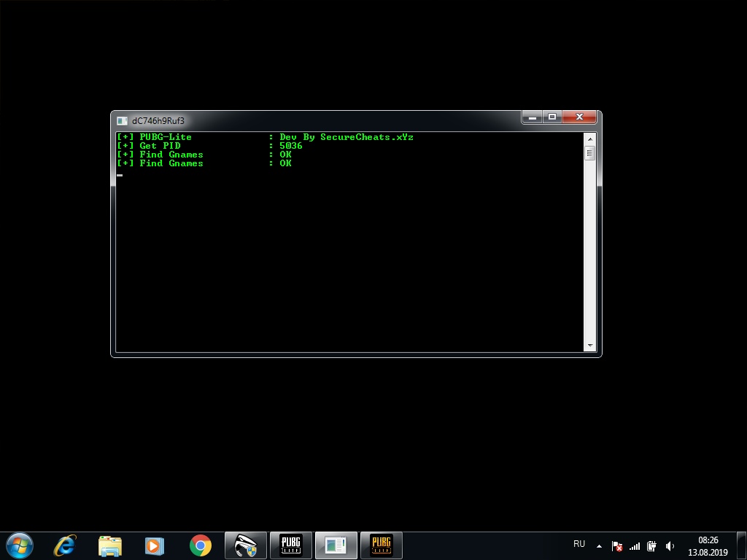The image size is (747, 560).
Task: Launch Internet Explorer from the taskbar
Action: click(x=66, y=545)
